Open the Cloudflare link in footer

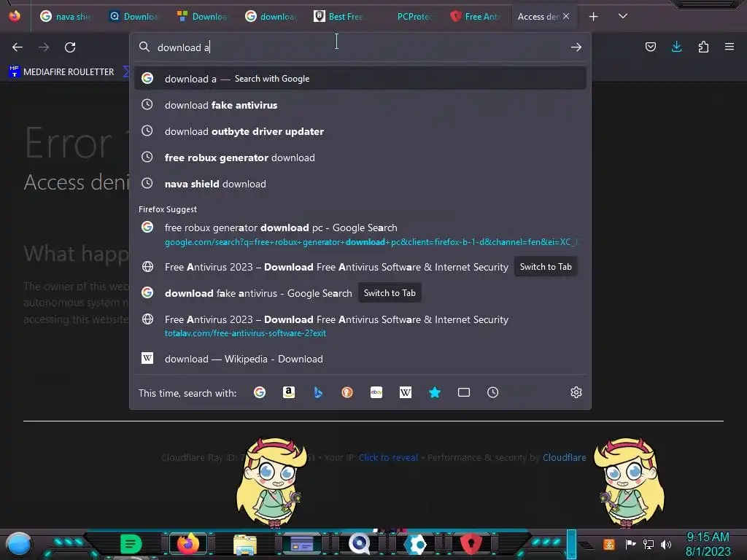coord(564,458)
